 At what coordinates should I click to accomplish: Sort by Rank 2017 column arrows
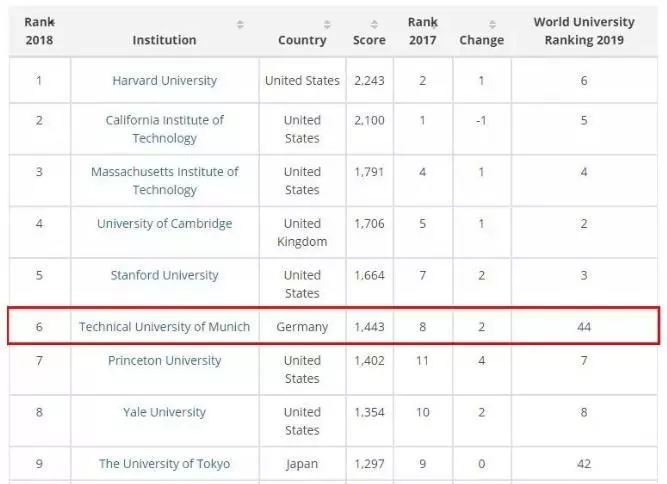coord(434,23)
